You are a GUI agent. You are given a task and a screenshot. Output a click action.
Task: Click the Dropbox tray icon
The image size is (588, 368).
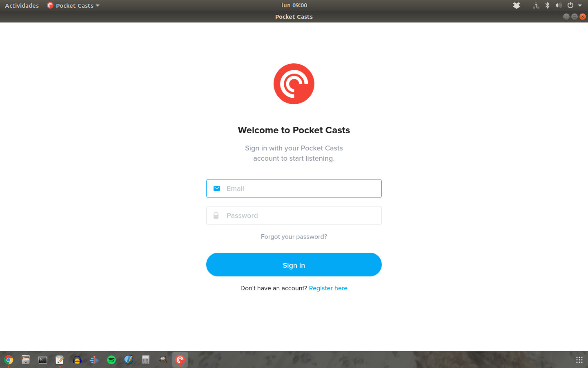(517, 6)
